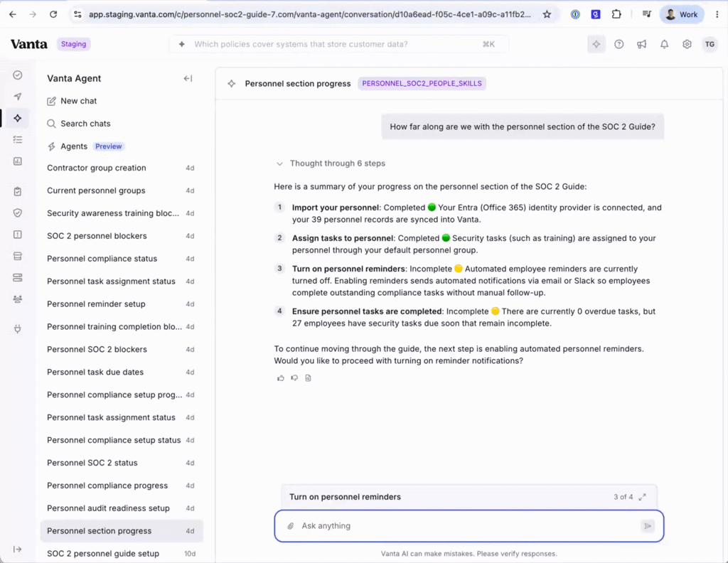Collapse the Vanta Agent panel
Screen dimensions: 728x563
tap(188, 78)
